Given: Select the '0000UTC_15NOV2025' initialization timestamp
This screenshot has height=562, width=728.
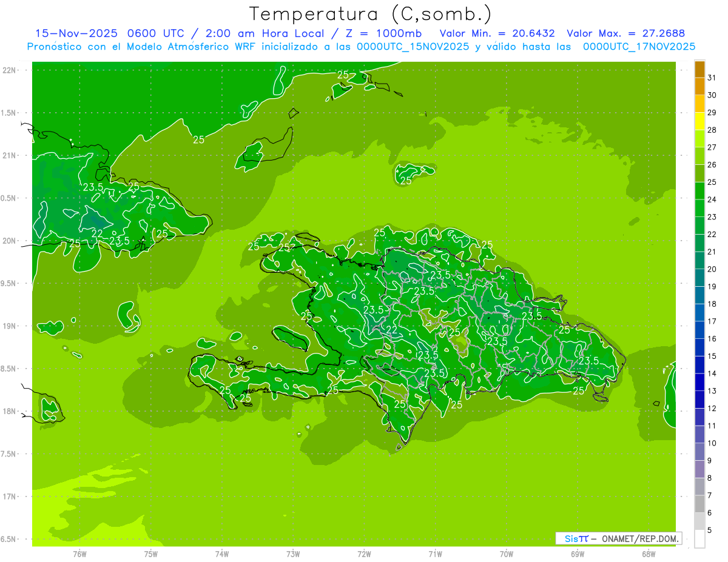Looking at the screenshot, I should point(413,47).
